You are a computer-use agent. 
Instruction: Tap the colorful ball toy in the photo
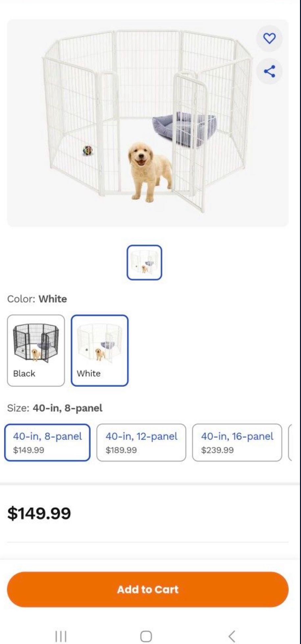coord(88,151)
